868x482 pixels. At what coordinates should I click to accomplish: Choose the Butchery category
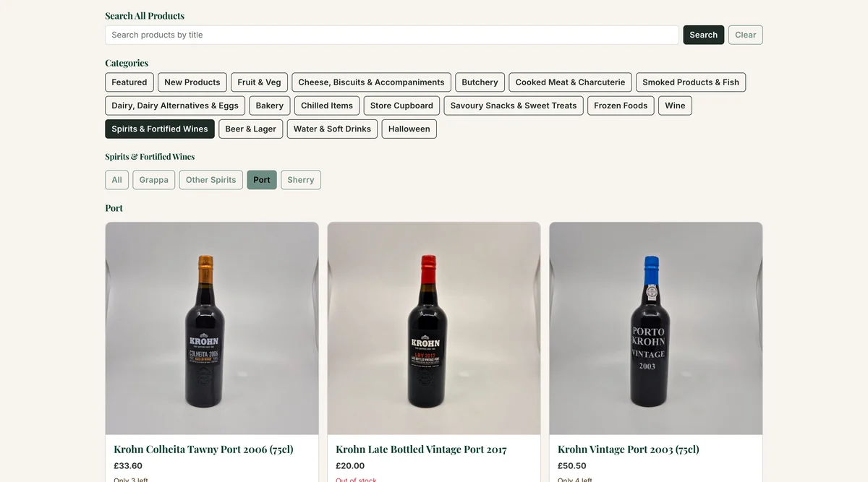[480, 82]
